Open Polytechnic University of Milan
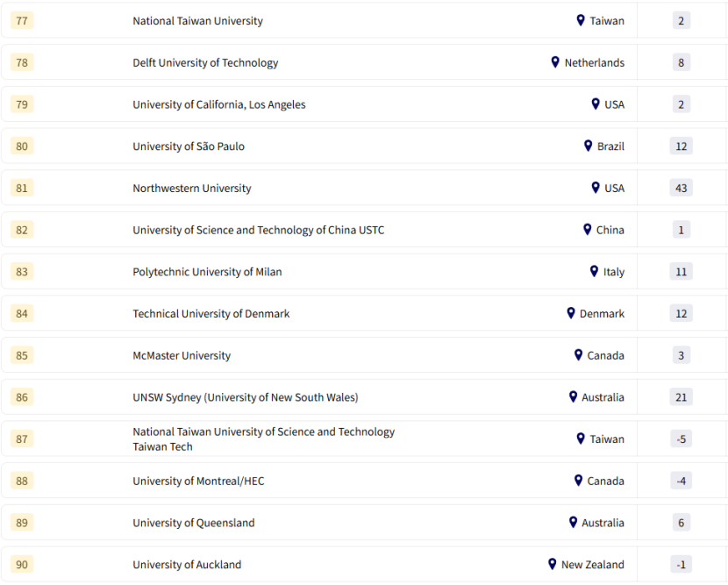 pyautogui.click(x=207, y=272)
